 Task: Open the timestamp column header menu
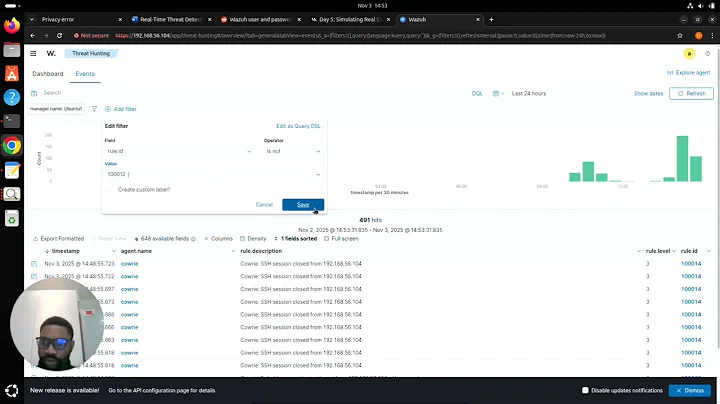[113, 252]
